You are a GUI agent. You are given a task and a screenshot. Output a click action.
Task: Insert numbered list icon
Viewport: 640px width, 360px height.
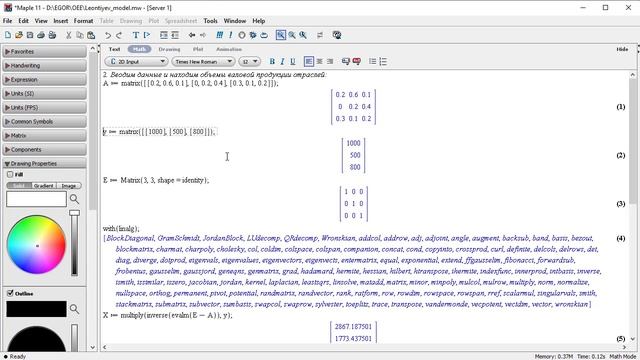(x=383, y=62)
